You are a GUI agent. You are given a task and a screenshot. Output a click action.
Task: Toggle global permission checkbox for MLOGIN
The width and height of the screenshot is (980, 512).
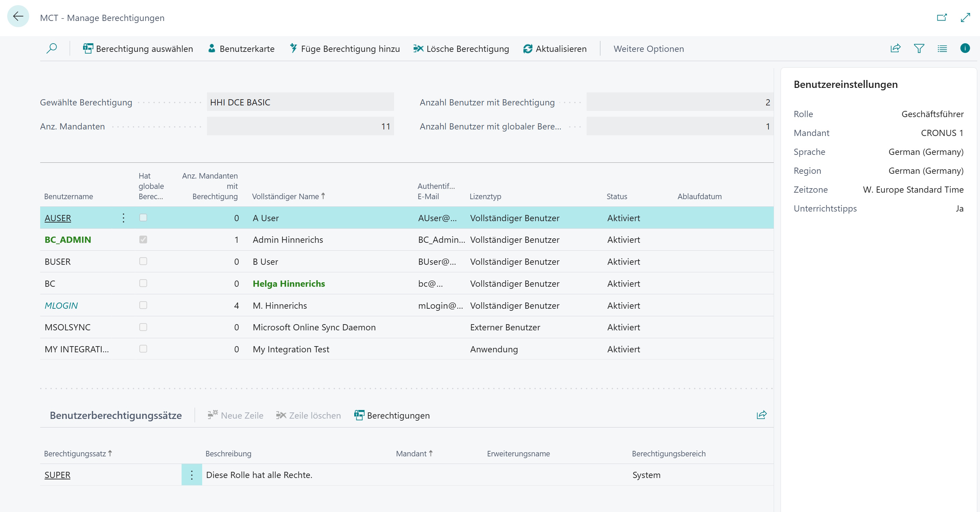[x=143, y=305]
